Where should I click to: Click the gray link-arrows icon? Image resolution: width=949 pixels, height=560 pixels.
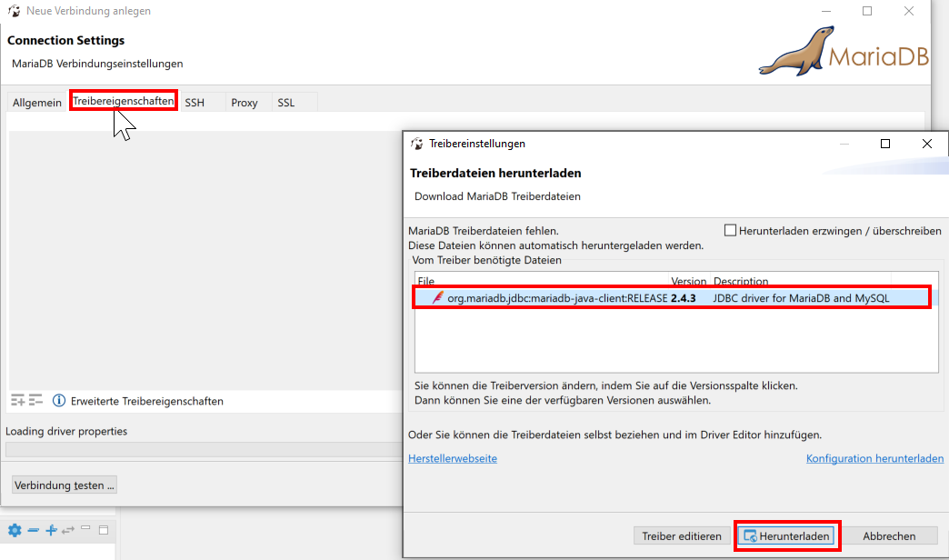pyautogui.click(x=68, y=530)
